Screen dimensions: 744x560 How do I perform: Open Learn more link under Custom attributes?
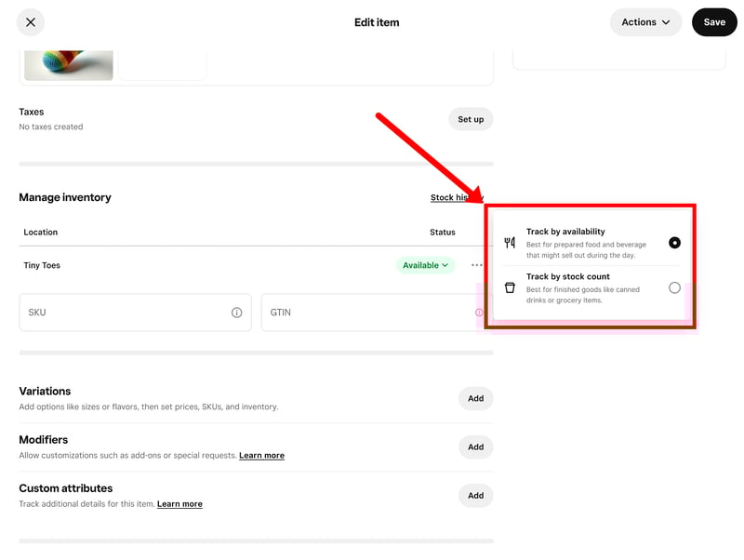[179, 504]
